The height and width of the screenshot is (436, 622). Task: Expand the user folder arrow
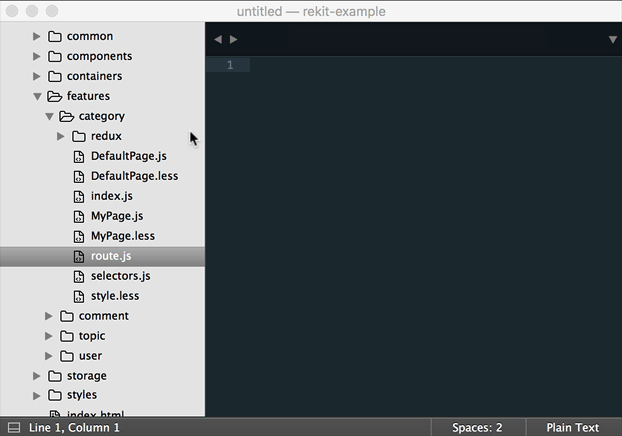[x=48, y=356]
